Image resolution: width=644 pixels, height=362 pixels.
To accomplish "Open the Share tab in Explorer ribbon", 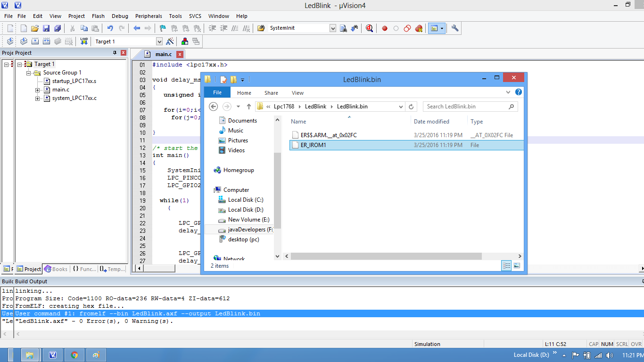I will pyautogui.click(x=271, y=93).
